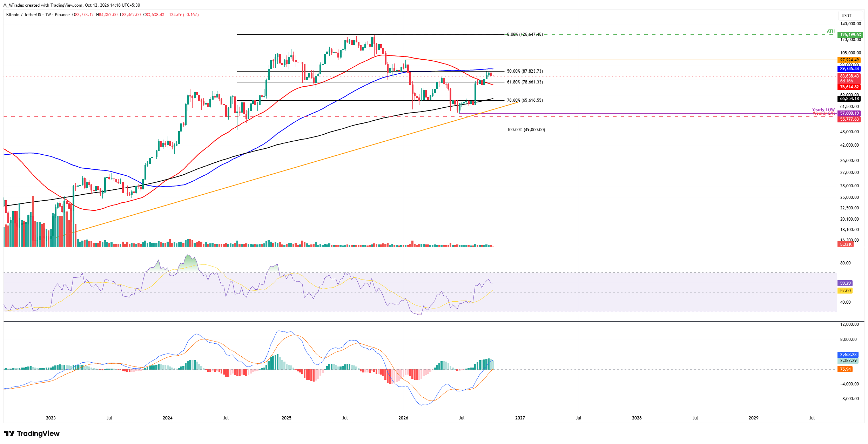Image resolution: width=868 pixels, height=444 pixels.
Task: Click the black 66,854.18 price label
Action: click(x=849, y=99)
